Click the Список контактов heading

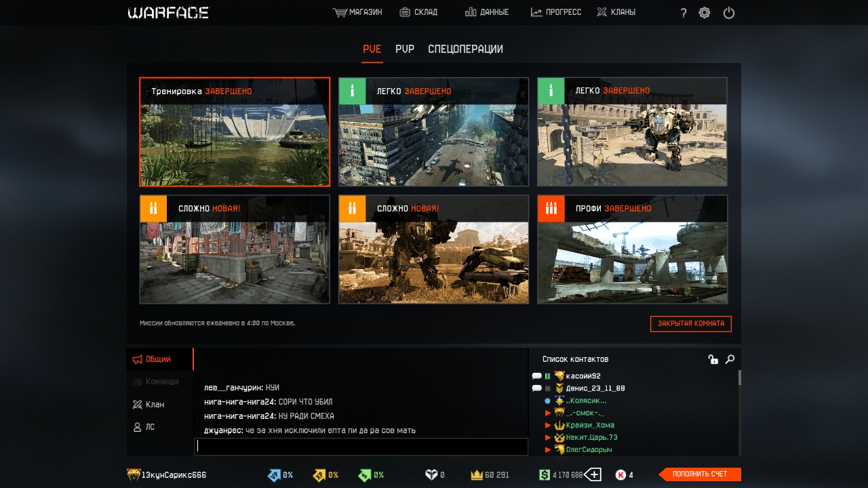576,359
